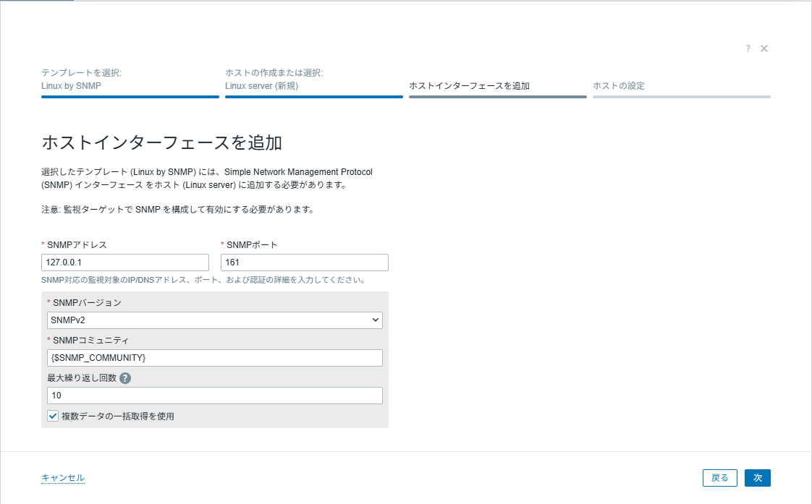Open the help question mark icon at top right
The height and width of the screenshot is (504, 812).
click(x=748, y=48)
